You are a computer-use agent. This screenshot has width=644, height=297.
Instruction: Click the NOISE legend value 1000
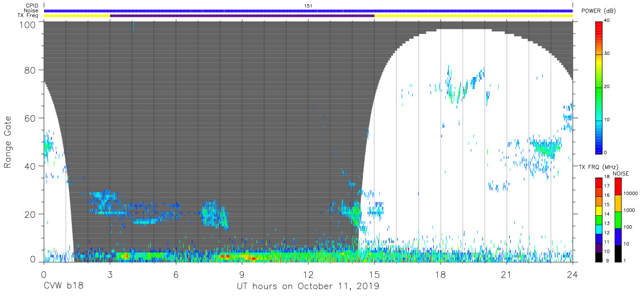629,210
